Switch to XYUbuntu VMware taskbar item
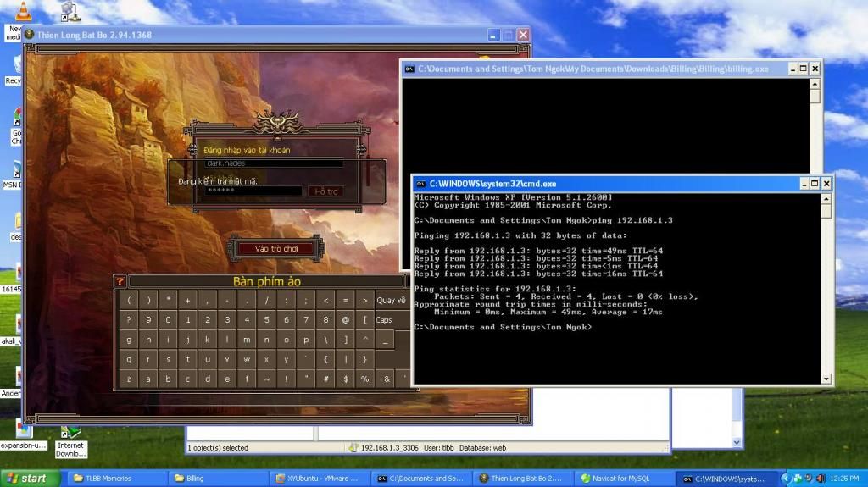This screenshot has width=868, height=487. tap(319, 479)
